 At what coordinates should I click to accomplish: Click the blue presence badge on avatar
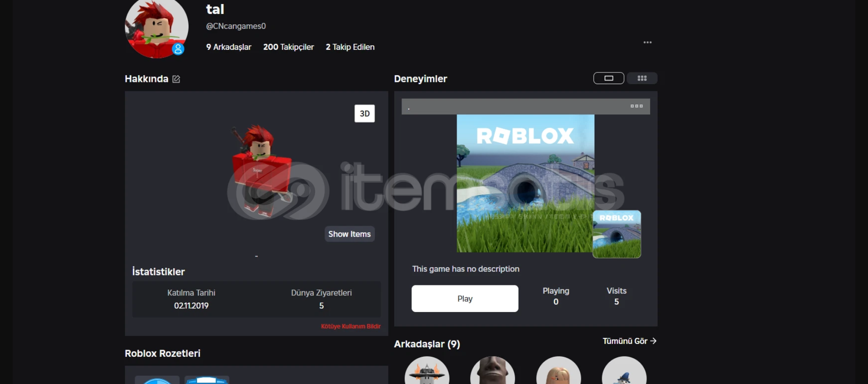(x=178, y=49)
